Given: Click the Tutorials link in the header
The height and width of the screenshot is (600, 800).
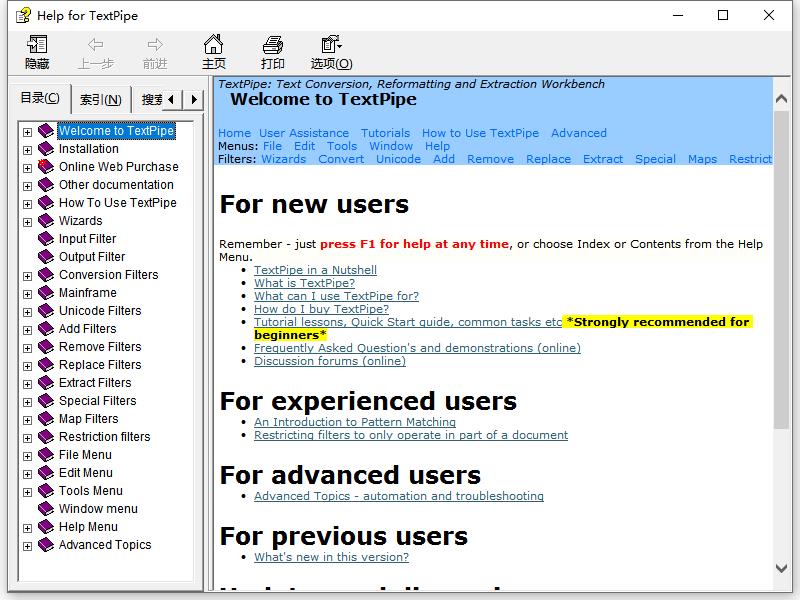Looking at the screenshot, I should tap(385, 133).
